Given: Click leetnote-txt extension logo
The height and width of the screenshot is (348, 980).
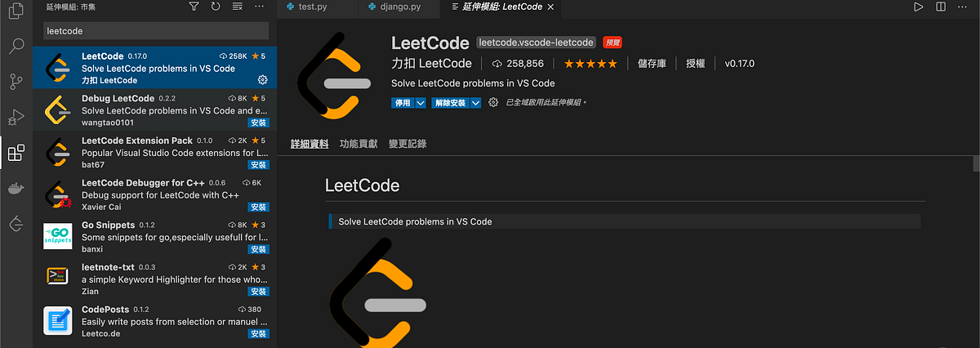Looking at the screenshot, I should pos(58,276).
